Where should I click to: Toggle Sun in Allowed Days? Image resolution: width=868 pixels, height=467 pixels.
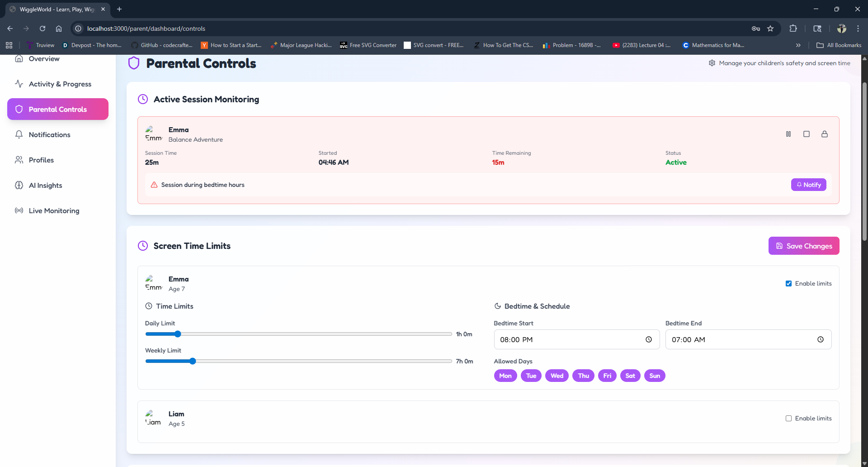[655, 376]
